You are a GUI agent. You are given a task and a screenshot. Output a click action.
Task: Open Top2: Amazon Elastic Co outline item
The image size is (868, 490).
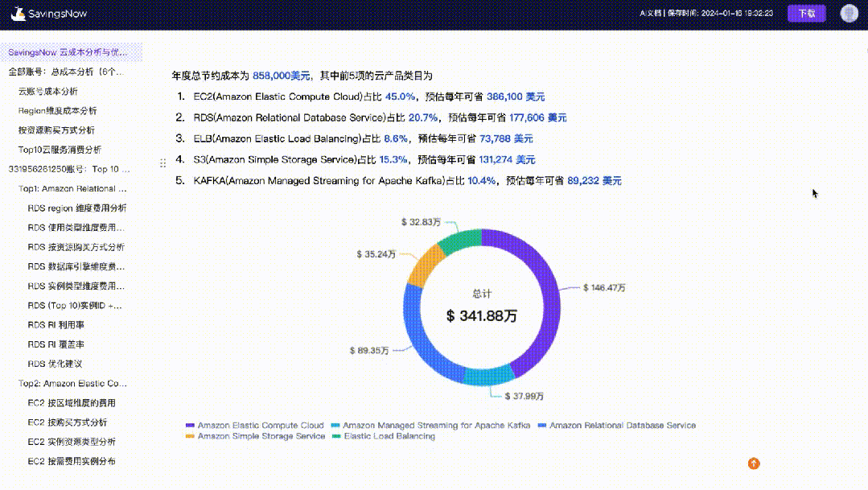pyautogui.click(x=72, y=383)
